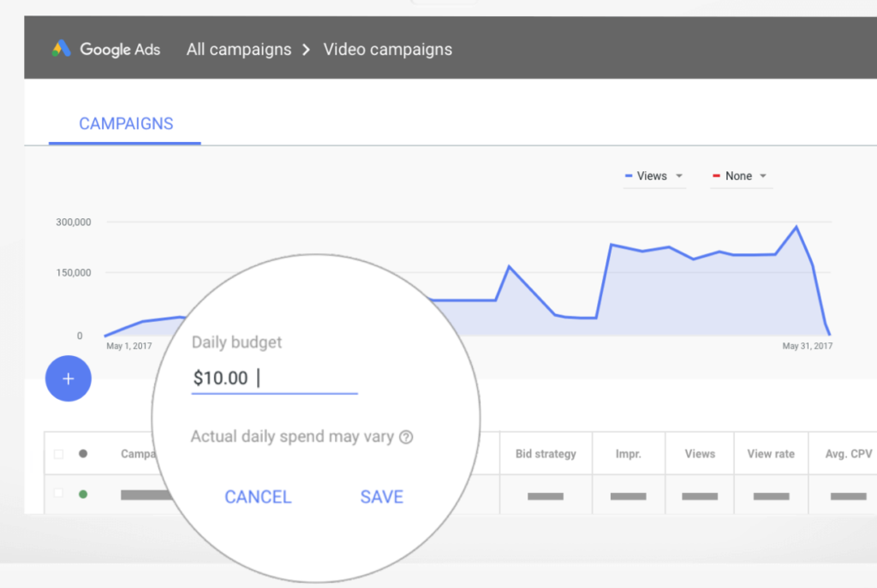This screenshot has width=877, height=588.
Task: Click the gray status dot in table header
Action: [83, 454]
